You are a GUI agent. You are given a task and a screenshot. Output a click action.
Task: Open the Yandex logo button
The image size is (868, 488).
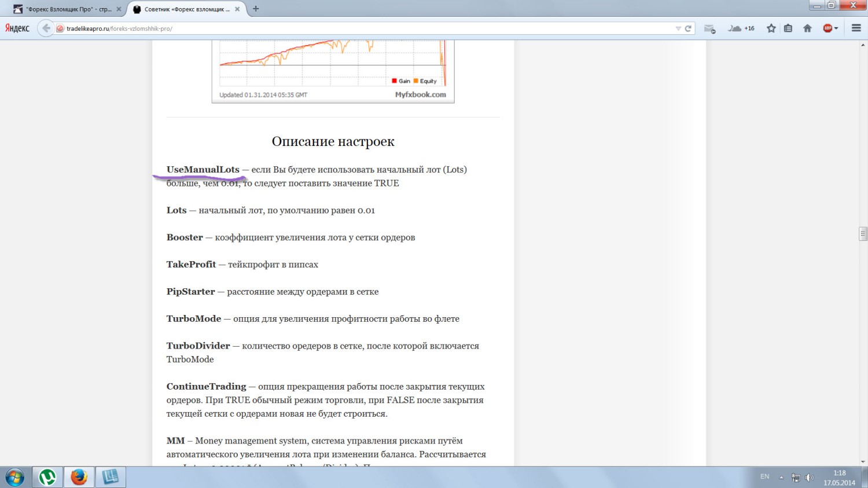click(x=17, y=28)
